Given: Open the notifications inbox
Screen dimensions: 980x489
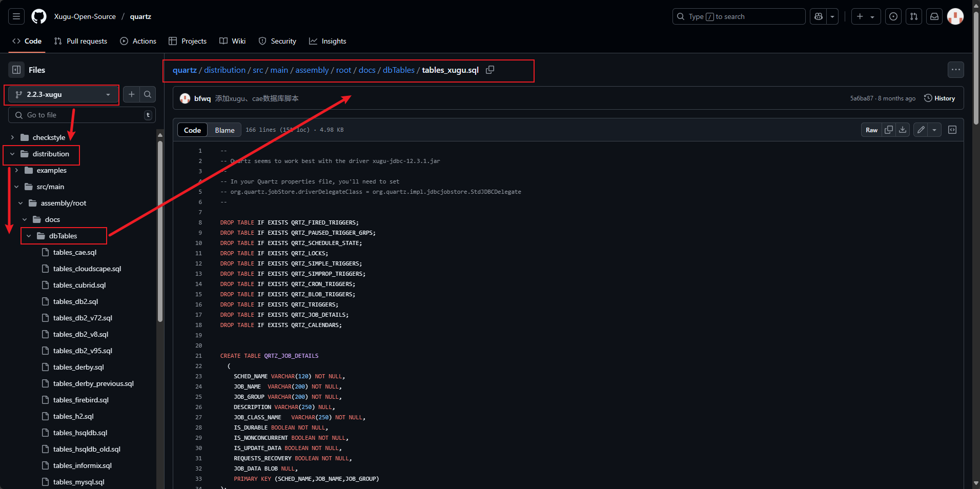Looking at the screenshot, I should [934, 16].
